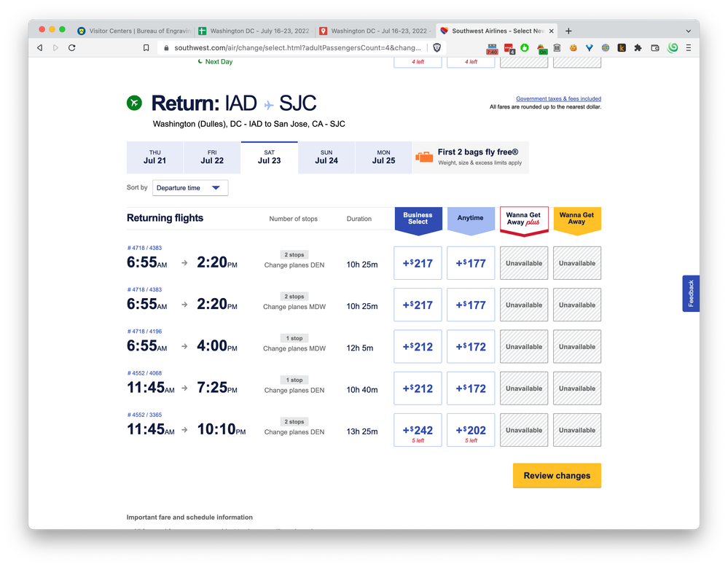The height and width of the screenshot is (567, 728).
Task: Click the Business Select fare column header
Action: 418,219
